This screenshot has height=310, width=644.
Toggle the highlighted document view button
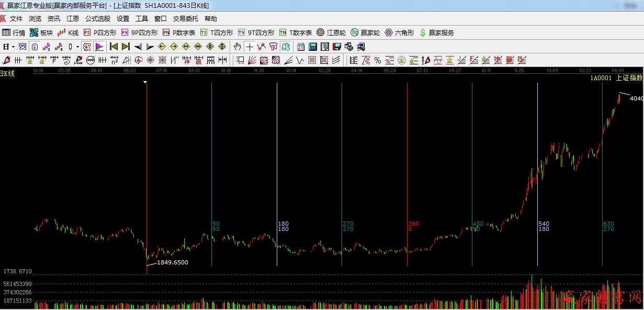tap(34, 47)
